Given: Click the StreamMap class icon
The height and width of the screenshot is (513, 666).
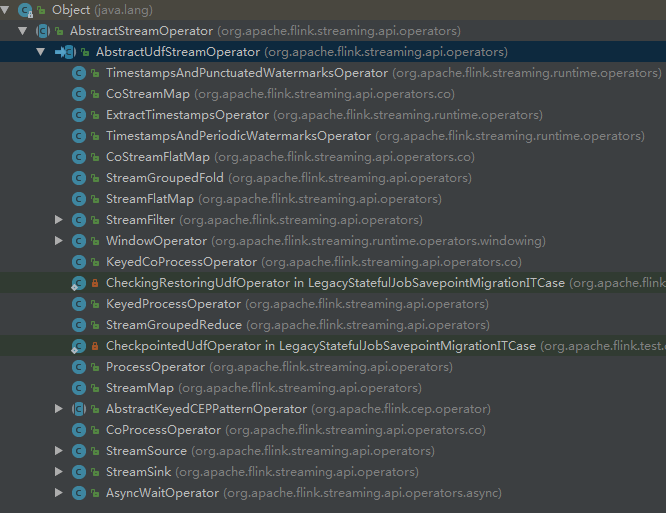Looking at the screenshot, I should pyautogui.click(x=79, y=388).
